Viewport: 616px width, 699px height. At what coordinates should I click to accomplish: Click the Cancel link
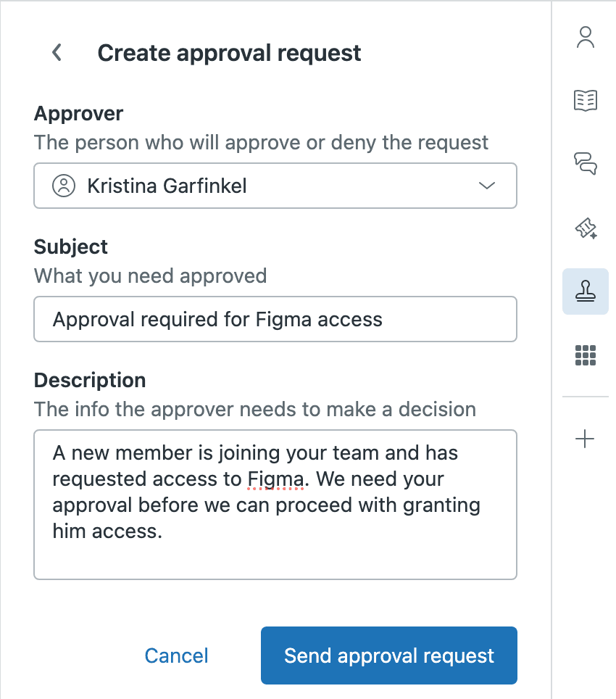[175, 655]
